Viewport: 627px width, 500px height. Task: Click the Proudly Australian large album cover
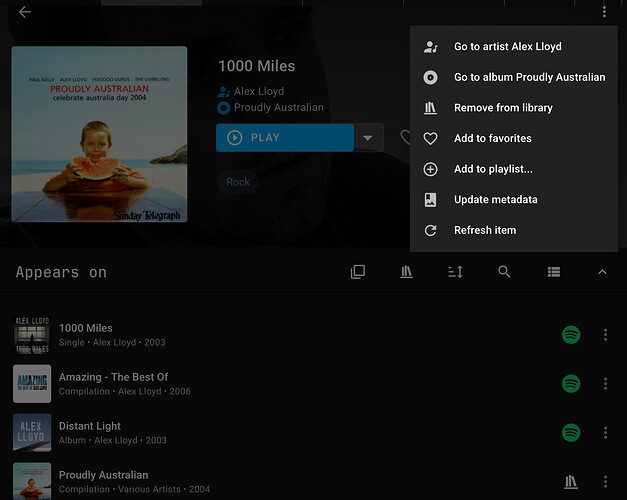pos(99,134)
